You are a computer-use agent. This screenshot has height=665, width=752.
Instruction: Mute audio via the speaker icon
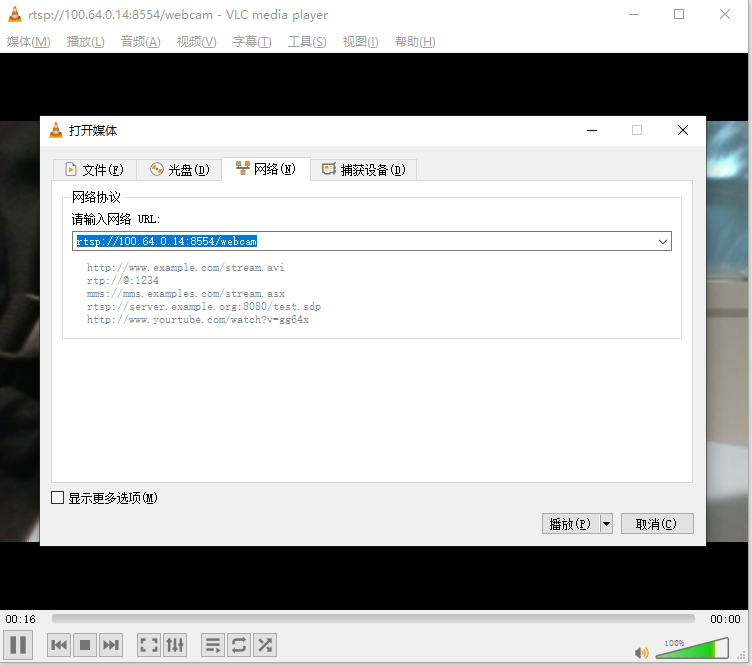(641, 653)
